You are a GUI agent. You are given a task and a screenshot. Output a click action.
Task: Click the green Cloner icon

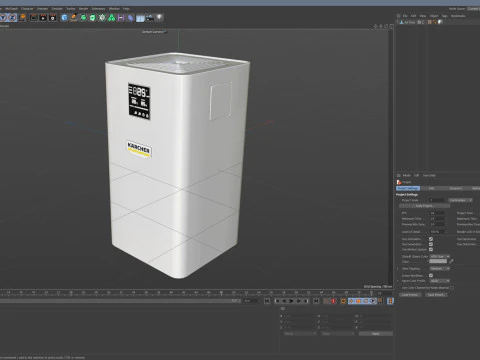pyautogui.click(x=102, y=18)
